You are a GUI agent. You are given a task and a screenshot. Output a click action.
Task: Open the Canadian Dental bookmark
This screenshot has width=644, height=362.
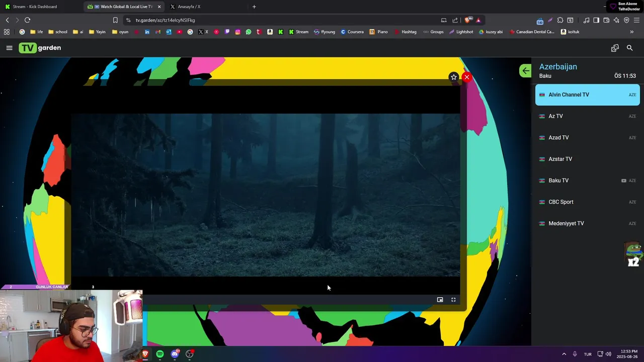click(x=532, y=32)
